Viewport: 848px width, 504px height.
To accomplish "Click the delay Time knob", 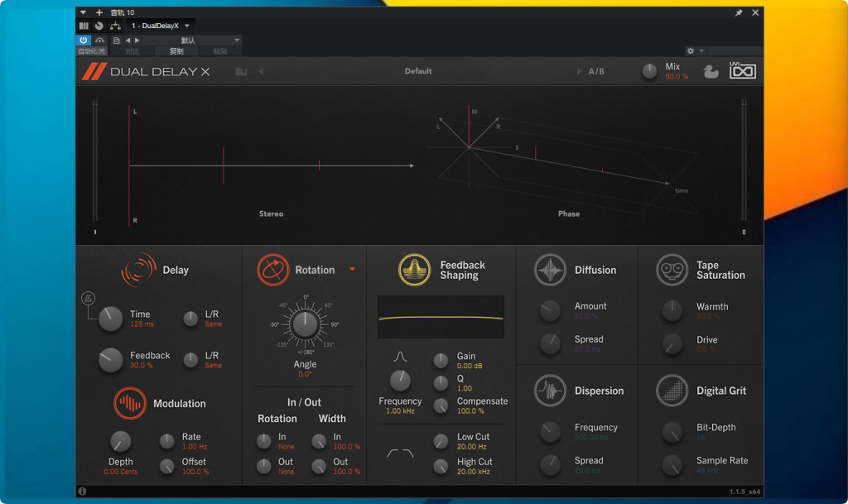I will (x=110, y=319).
